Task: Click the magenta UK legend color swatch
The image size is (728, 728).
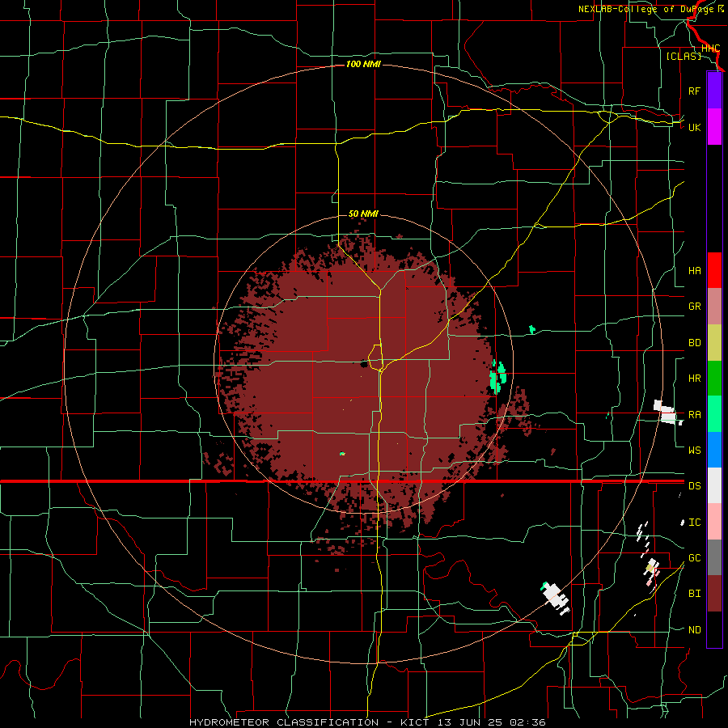Action: 714,127
